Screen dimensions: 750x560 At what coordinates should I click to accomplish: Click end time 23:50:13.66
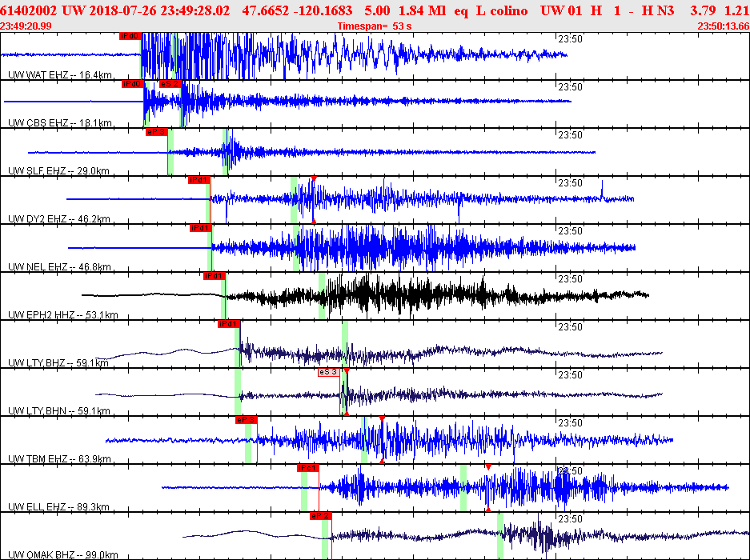[724, 26]
